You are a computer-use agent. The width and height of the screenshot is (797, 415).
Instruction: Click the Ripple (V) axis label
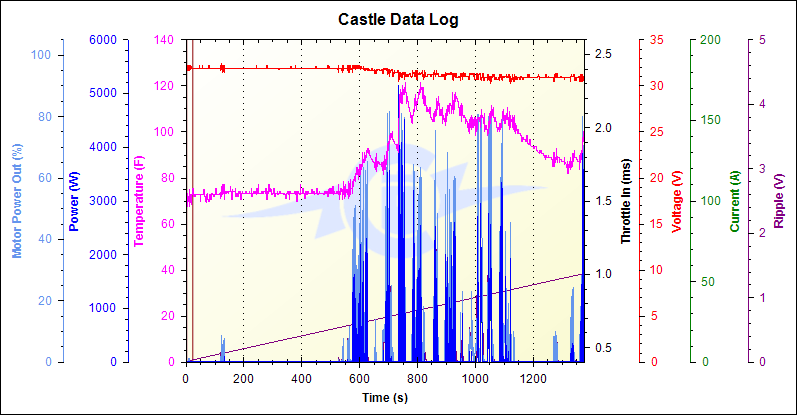click(x=778, y=200)
